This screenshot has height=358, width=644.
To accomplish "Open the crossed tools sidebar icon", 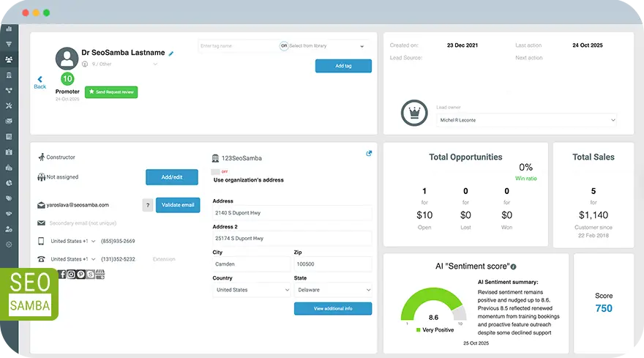I will click(x=9, y=105).
